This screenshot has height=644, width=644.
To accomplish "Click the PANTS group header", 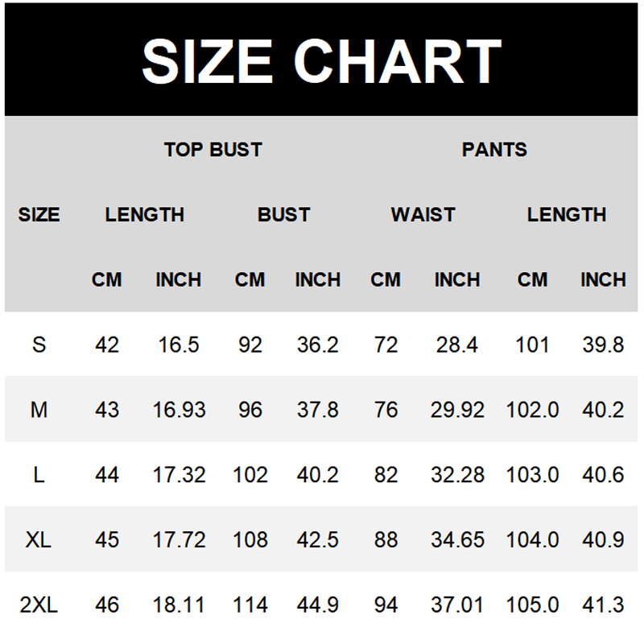I will click(494, 150).
